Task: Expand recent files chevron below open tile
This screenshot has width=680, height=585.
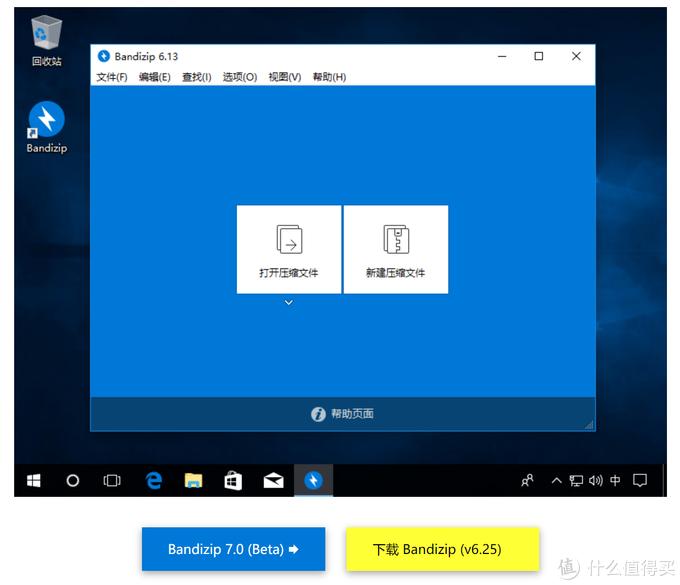Action: (x=289, y=302)
